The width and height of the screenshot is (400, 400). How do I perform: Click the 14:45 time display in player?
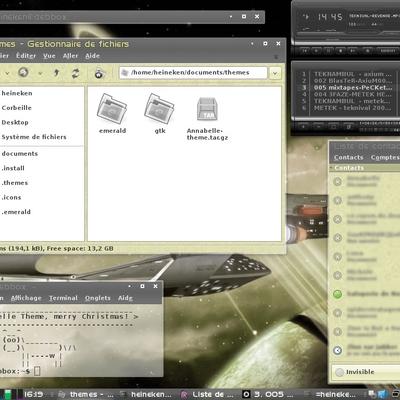[x=330, y=17]
